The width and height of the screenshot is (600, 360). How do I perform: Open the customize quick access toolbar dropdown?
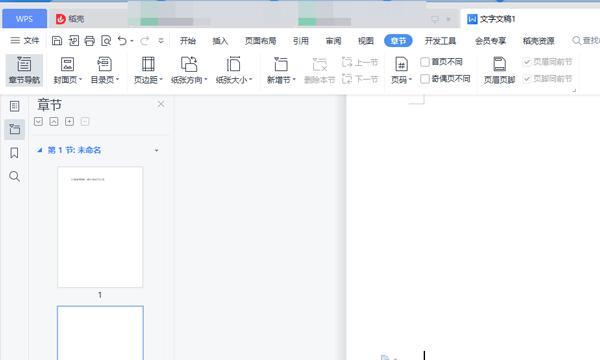(x=161, y=41)
